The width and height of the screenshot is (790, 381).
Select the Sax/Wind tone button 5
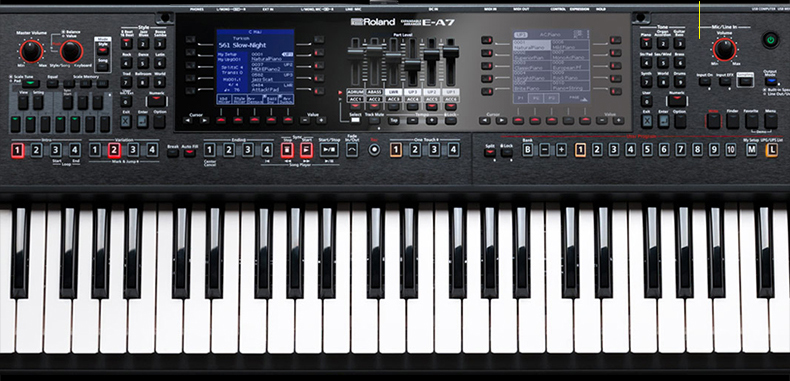663,62
